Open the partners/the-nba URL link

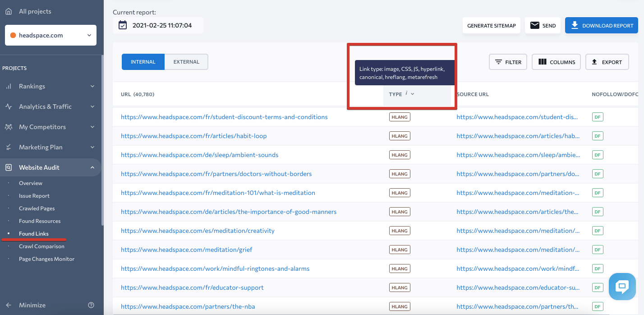coord(188,306)
